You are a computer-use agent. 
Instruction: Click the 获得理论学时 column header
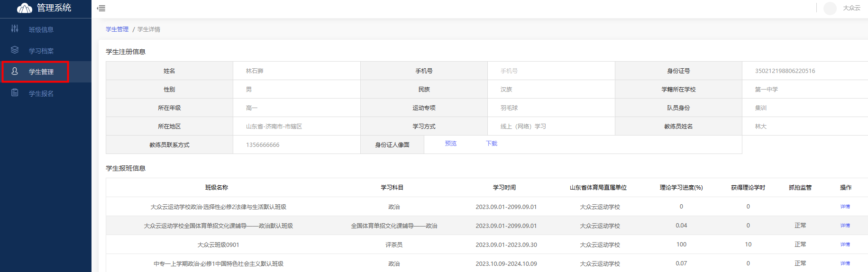[x=748, y=188]
